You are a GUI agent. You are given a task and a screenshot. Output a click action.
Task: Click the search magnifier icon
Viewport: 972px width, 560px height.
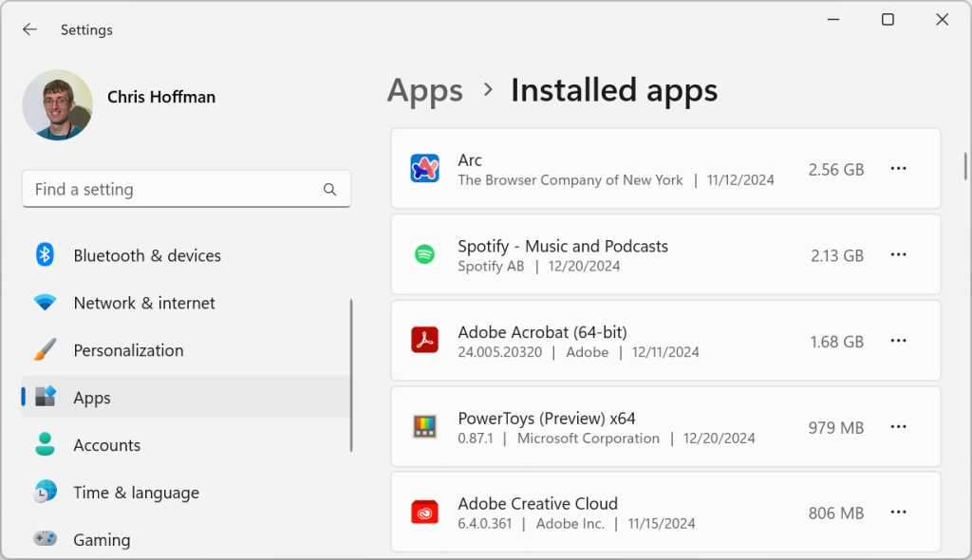tap(329, 189)
